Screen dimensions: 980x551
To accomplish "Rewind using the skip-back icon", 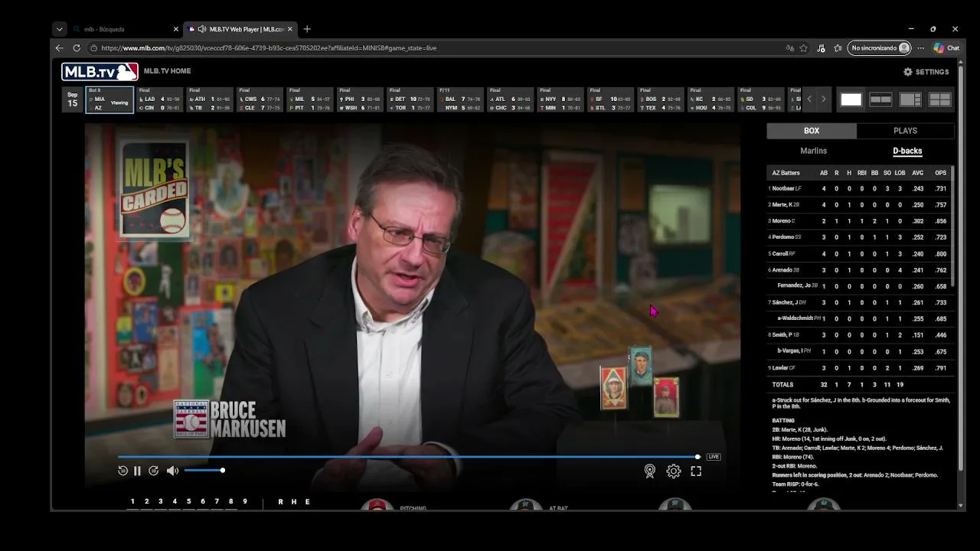I will (122, 471).
